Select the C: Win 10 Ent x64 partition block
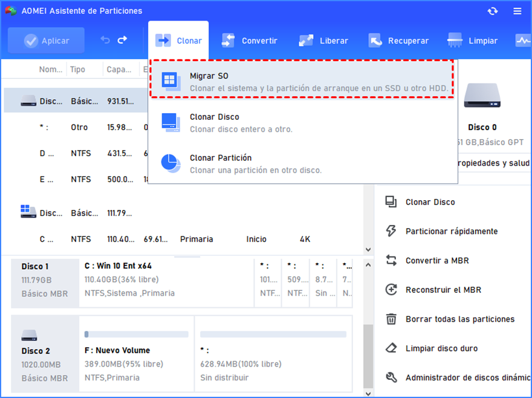Viewport: 532px width, 398px height. click(167, 283)
